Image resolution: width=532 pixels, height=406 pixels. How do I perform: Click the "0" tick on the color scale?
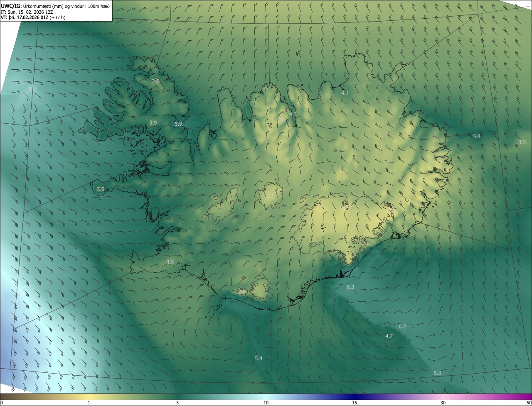[x=2, y=403]
